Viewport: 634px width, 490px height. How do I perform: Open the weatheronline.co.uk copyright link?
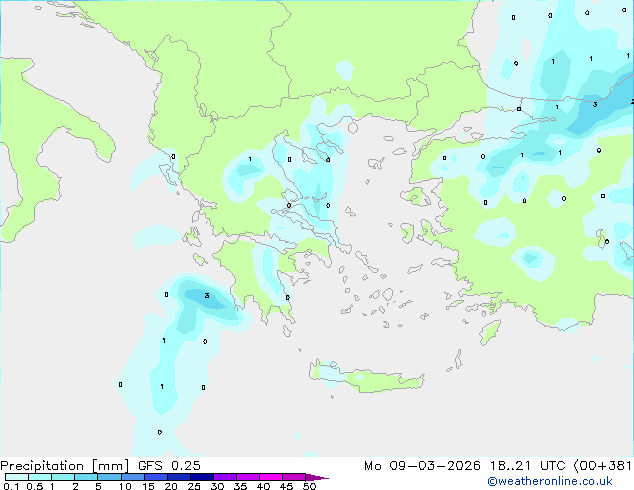tap(550, 481)
